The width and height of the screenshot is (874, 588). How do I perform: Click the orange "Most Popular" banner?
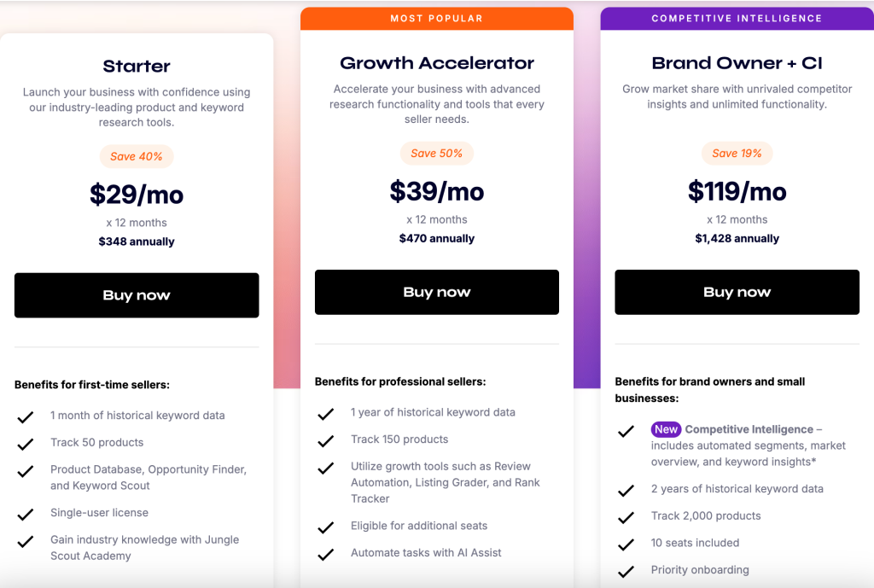(437, 18)
